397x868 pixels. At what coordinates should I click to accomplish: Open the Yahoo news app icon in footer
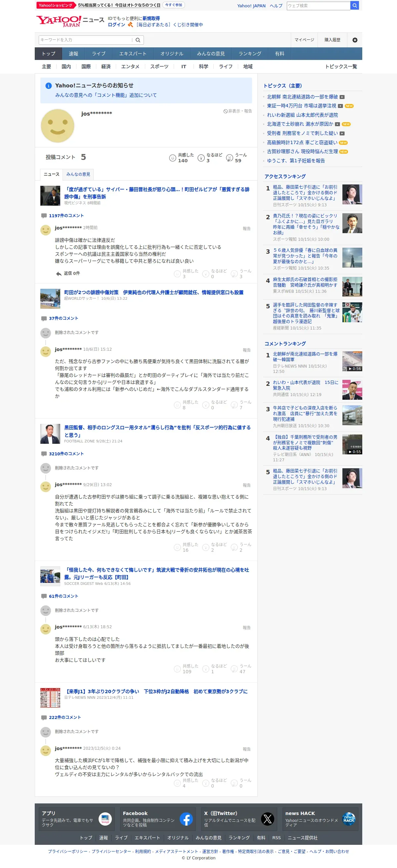tap(105, 819)
